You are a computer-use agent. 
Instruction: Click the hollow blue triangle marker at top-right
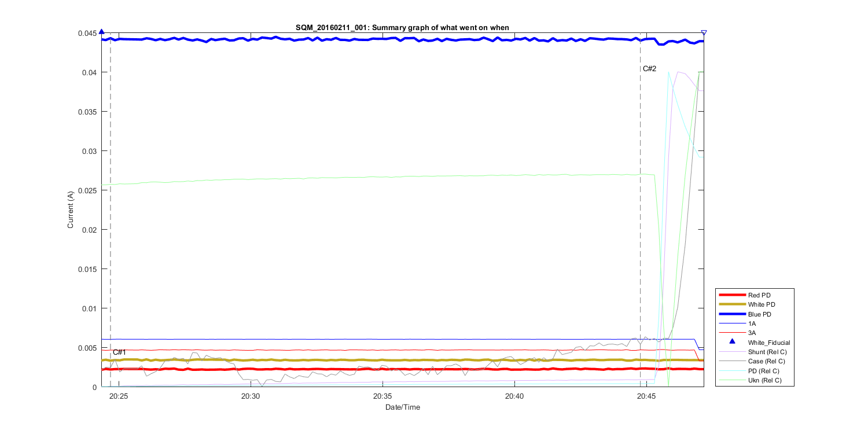click(704, 33)
